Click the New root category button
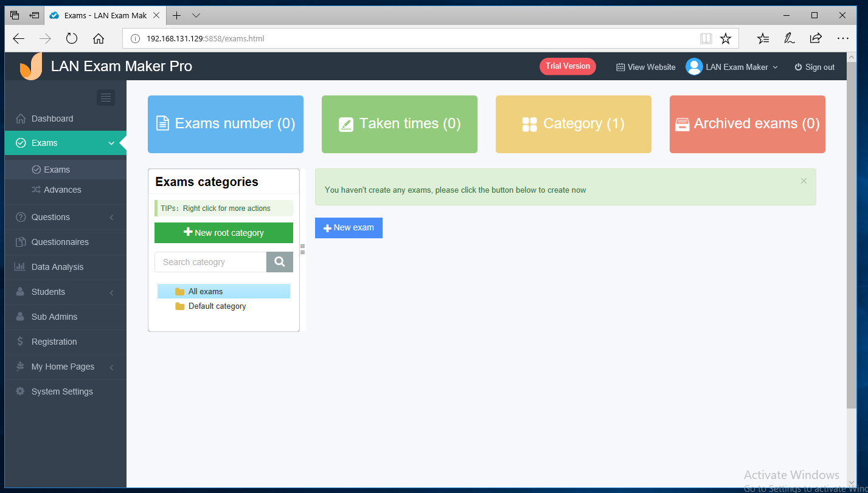868x493 pixels. pos(223,232)
